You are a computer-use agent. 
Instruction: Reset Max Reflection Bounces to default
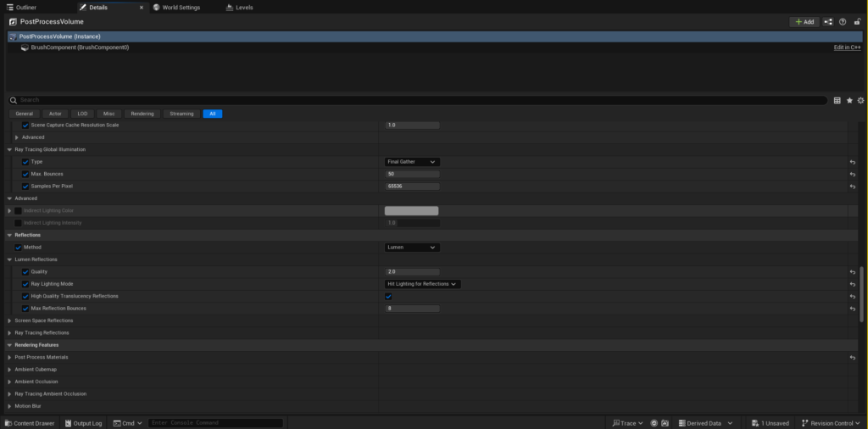click(x=853, y=309)
